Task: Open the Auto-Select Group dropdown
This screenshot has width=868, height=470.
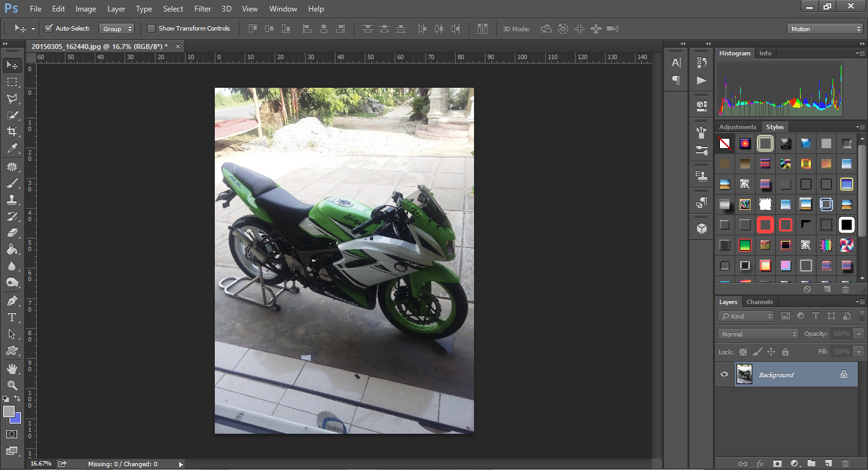Action: [117, 28]
